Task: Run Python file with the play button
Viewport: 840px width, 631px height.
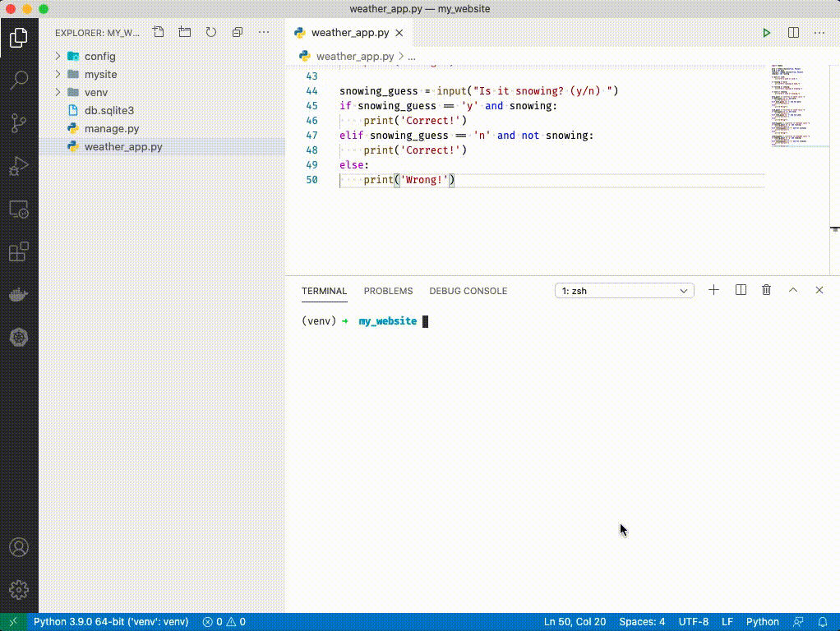Action: (766, 33)
